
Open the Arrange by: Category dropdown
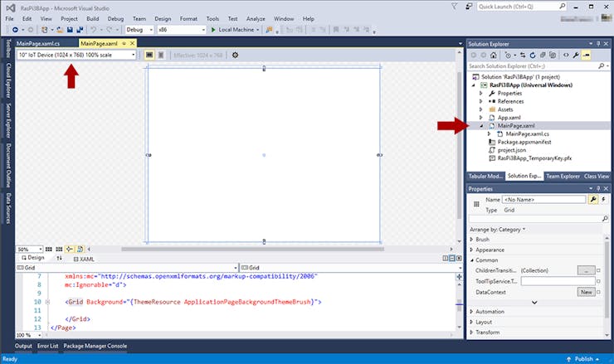pos(497,230)
